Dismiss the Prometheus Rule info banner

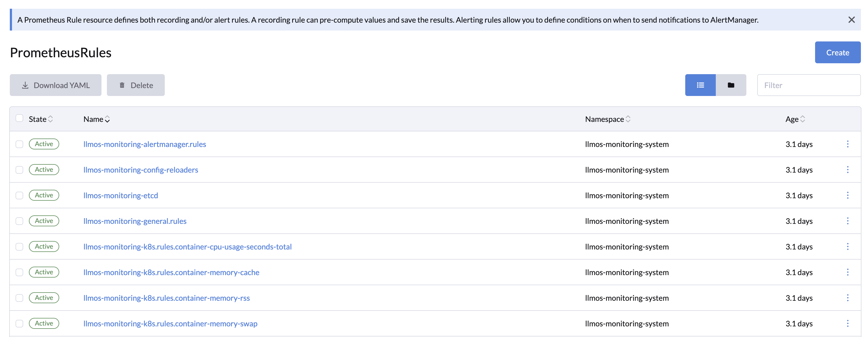(x=851, y=20)
